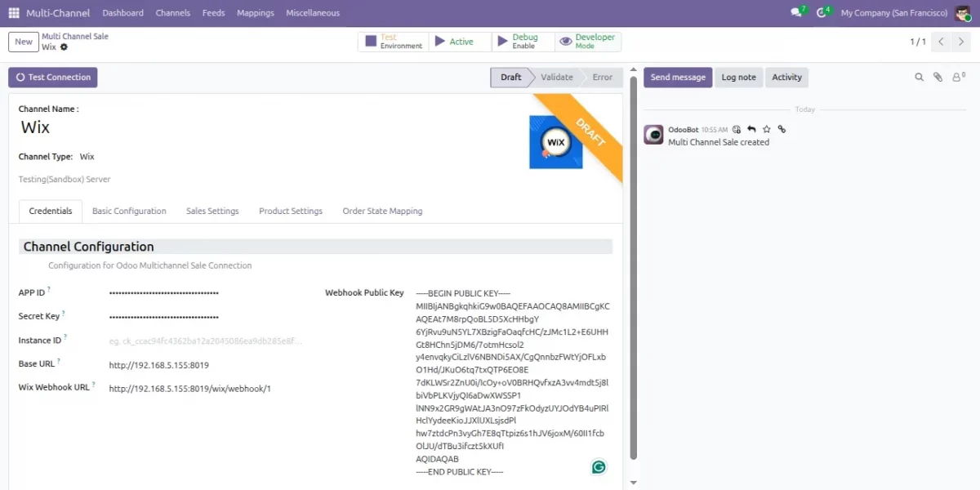Image resolution: width=980 pixels, height=490 pixels.
Task: Click the Instance ID input field
Action: [207, 341]
